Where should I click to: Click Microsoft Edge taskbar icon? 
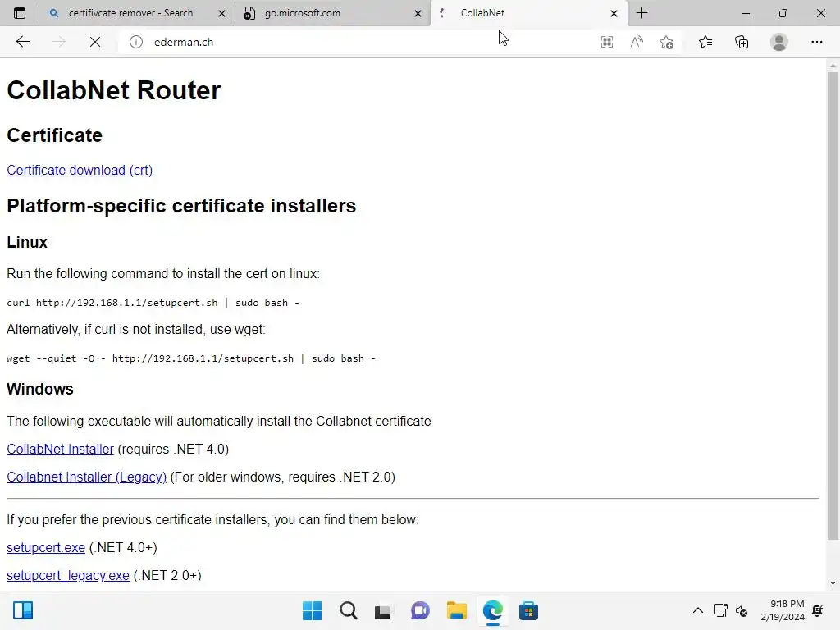pyautogui.click(x=492, y=610)
